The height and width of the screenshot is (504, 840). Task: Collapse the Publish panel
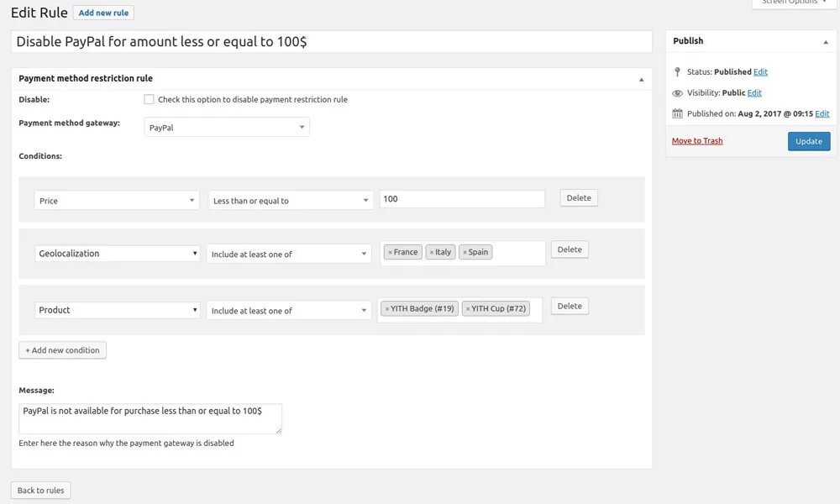pos(825,41)
